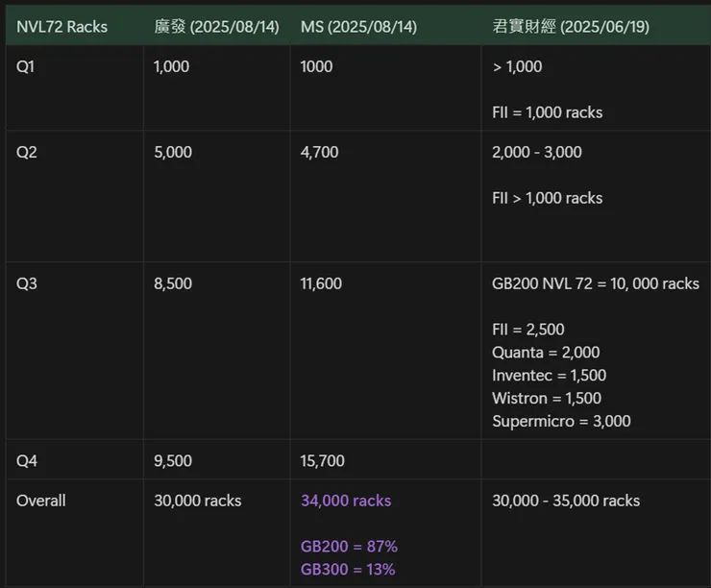This screenshot has width=711, height=588.
Task: Click the 'Quanta = 2,000' line
Action: (546, 353)
